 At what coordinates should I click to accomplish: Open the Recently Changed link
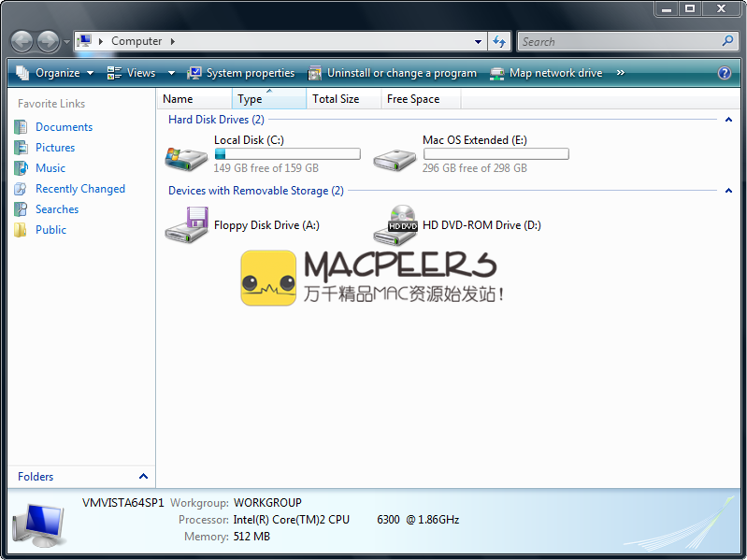[80, 189]
